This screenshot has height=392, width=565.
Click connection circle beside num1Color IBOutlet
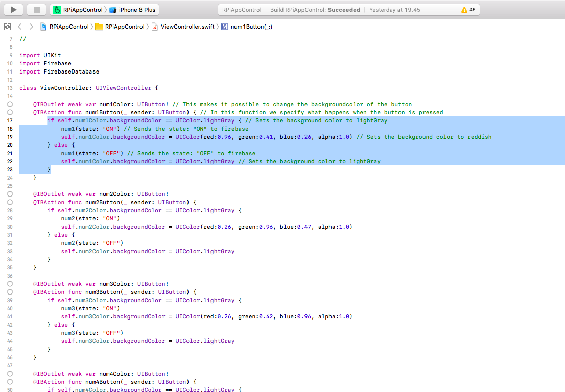tap(10, 104)
